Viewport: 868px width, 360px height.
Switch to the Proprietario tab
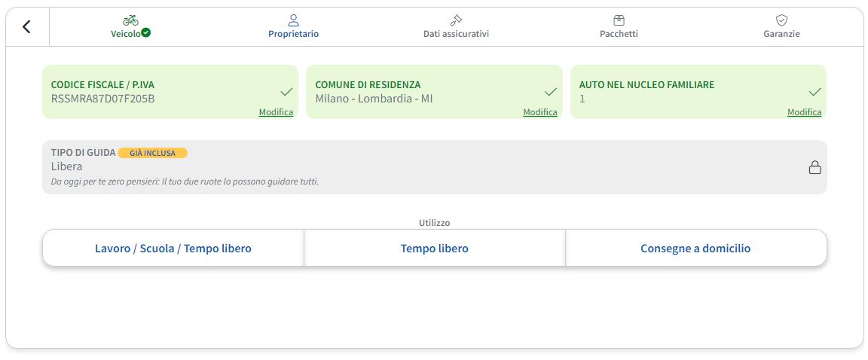[294, 34]
